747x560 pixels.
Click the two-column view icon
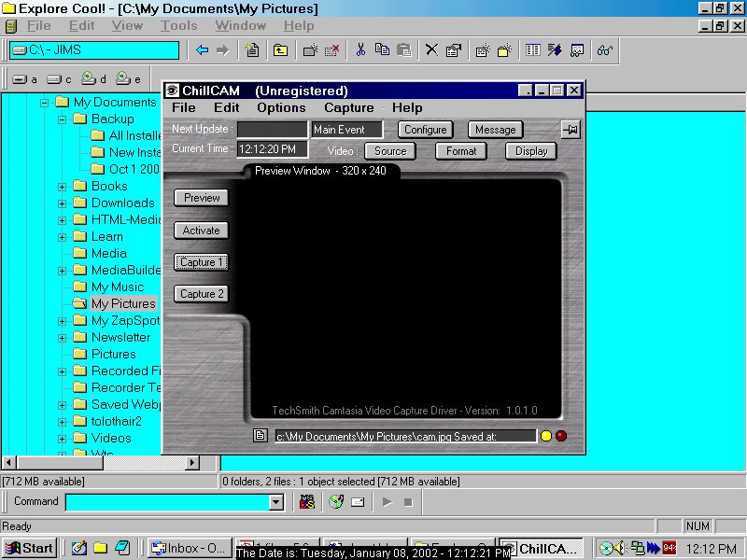pos(532,49)
